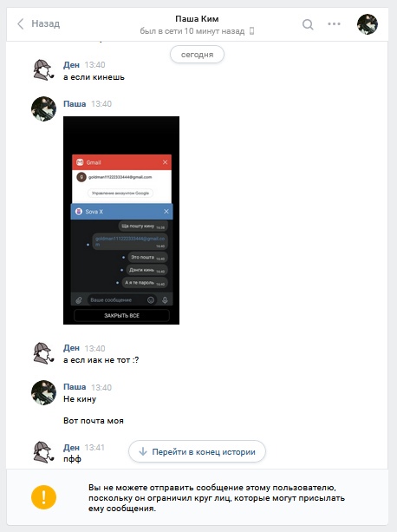Jump to end with Перейти в конец истории

tap(197, 451)
